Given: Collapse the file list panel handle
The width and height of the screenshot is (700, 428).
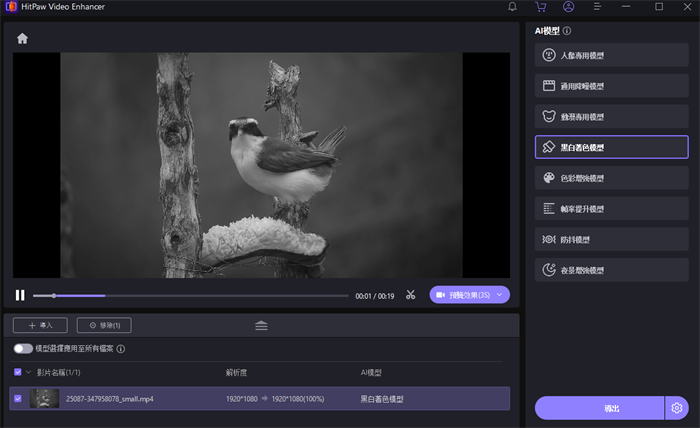Looking at the screenshot, I should coord(261,325).
